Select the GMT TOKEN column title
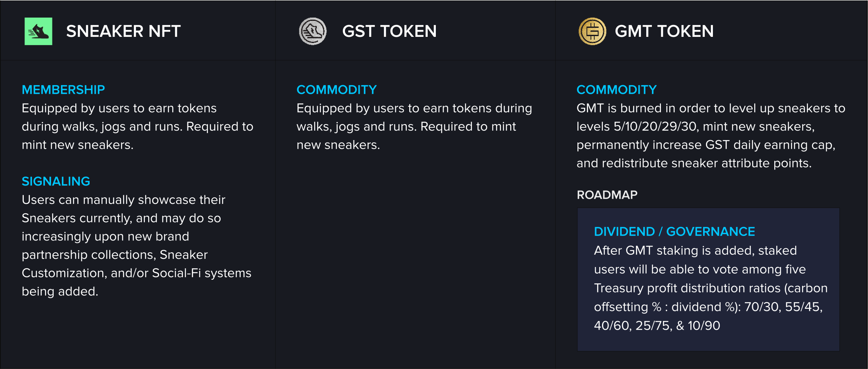 664,32
